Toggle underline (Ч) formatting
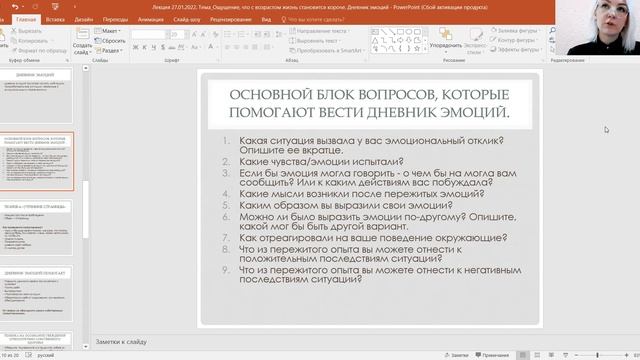Screen dimensions: 640x360 click(154, 48)
